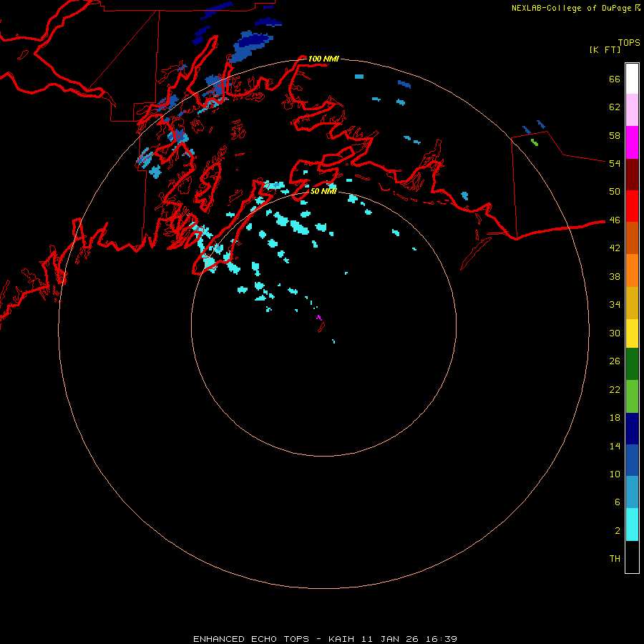Screen dimensions: 644x644
Task: Click the legend value '22'
Action: click(615, 389)
